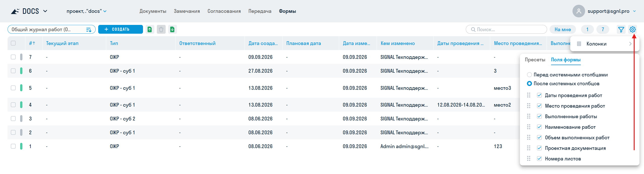Tick the select-all checkbox in table header
644x174 pixels.
13,43
